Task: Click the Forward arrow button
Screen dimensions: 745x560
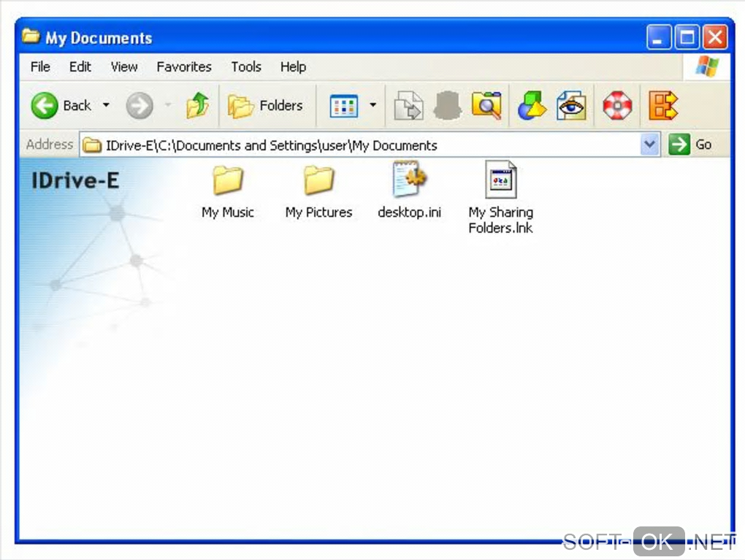Action: point(140,105)
